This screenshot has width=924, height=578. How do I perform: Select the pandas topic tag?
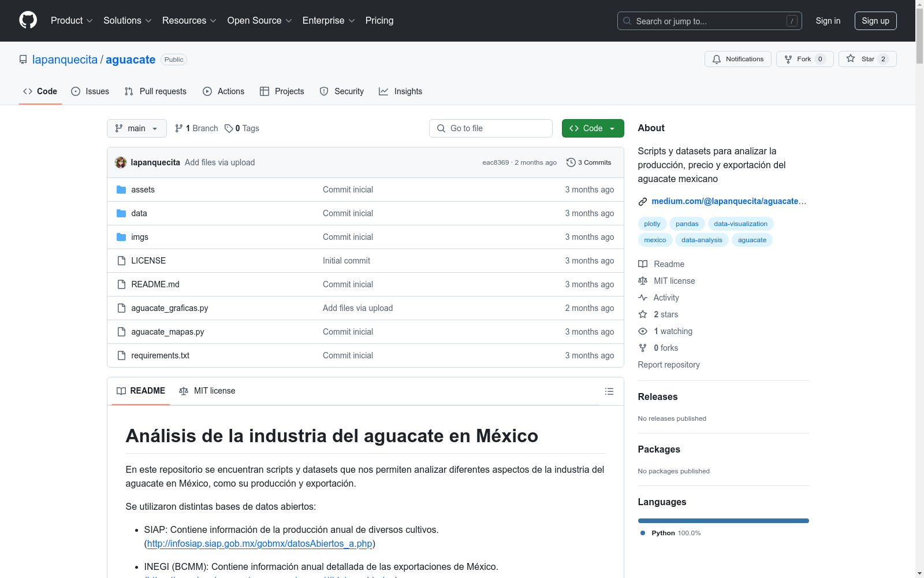click(x=687, y=224)
